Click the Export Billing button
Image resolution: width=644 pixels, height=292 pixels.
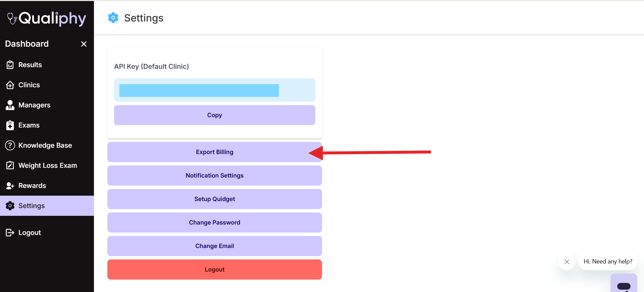tap(215, 152)
